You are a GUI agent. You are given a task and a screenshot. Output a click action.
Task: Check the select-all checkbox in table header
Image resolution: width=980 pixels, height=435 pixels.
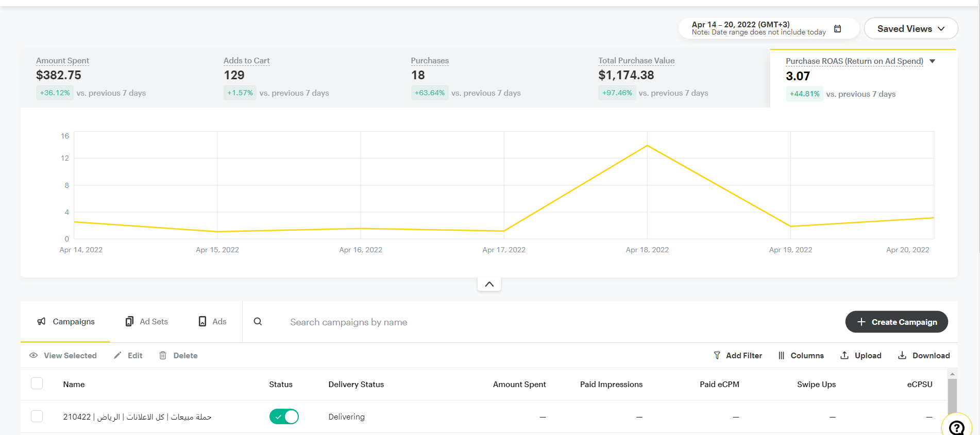(37, 384)
